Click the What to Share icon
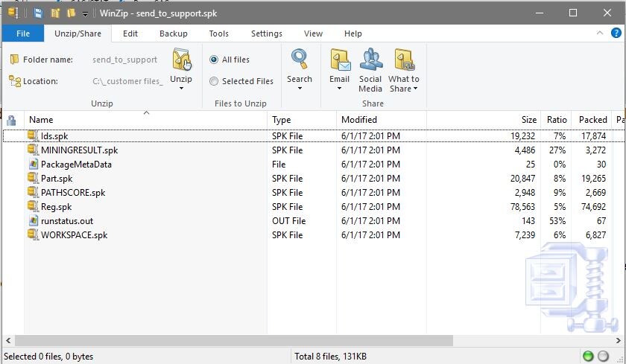The height and width of the screenshot is (364, 626). (x=403, y=61)
